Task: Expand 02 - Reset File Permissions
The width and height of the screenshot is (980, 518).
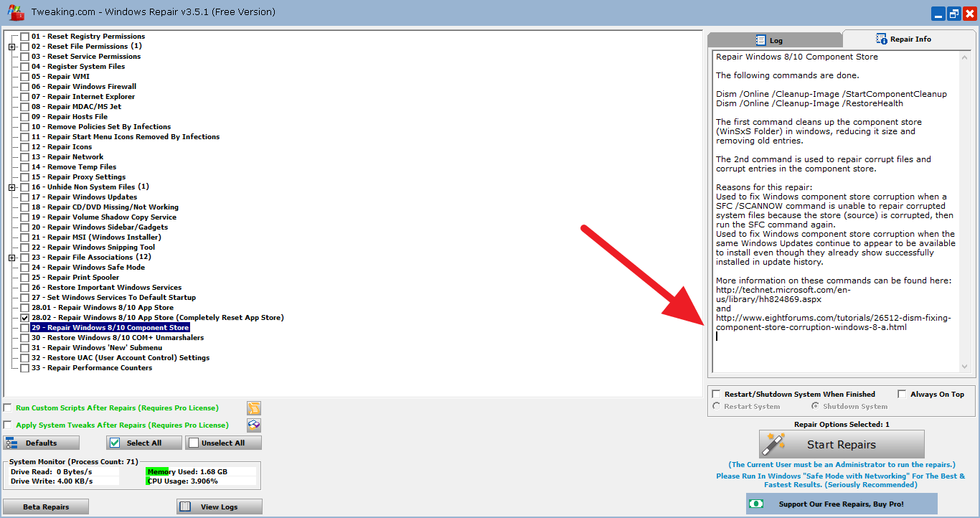Action: pos(12,47)
